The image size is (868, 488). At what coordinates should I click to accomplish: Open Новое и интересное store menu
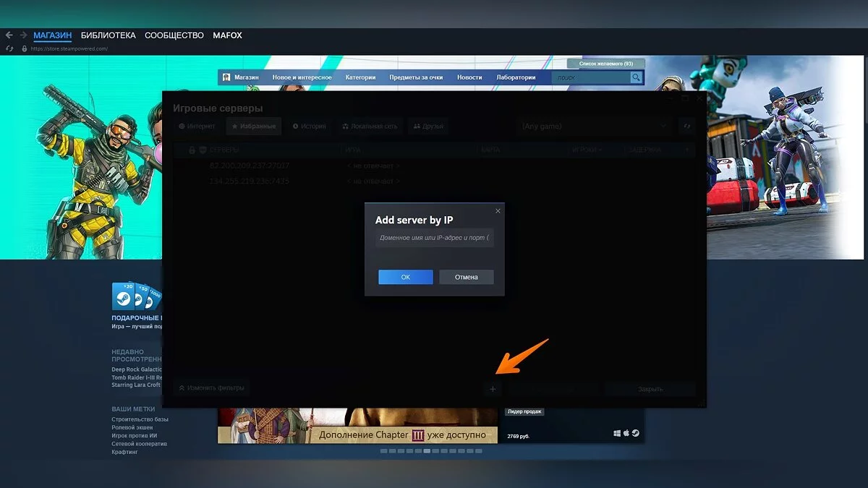pos(302,77)
